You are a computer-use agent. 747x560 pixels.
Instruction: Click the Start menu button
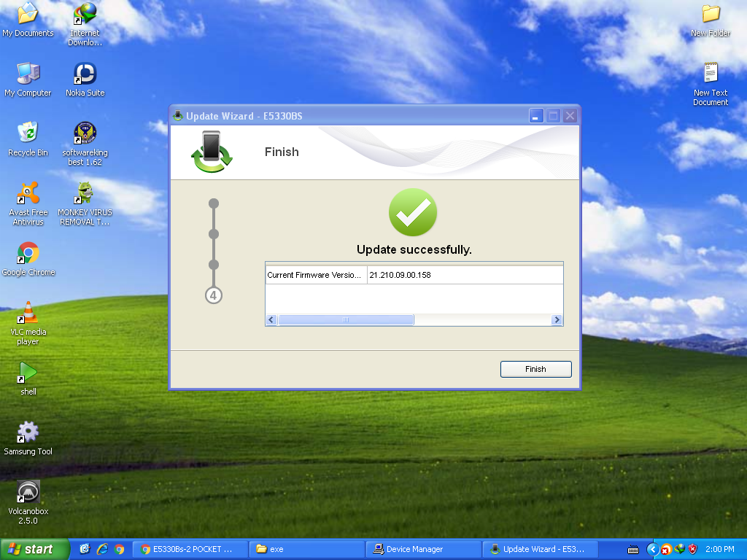(x=35, y=549)
